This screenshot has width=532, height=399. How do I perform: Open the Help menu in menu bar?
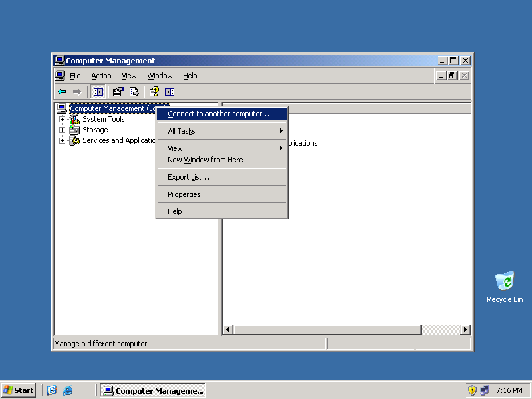(190, 76)
